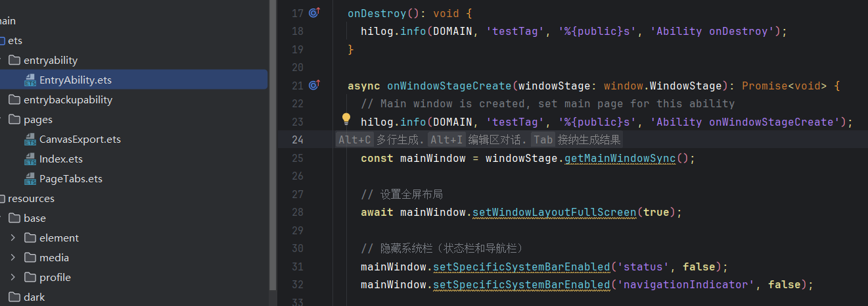Expand the element folder chevron
Screen dimensions: 868x306
tap(13, 238)
